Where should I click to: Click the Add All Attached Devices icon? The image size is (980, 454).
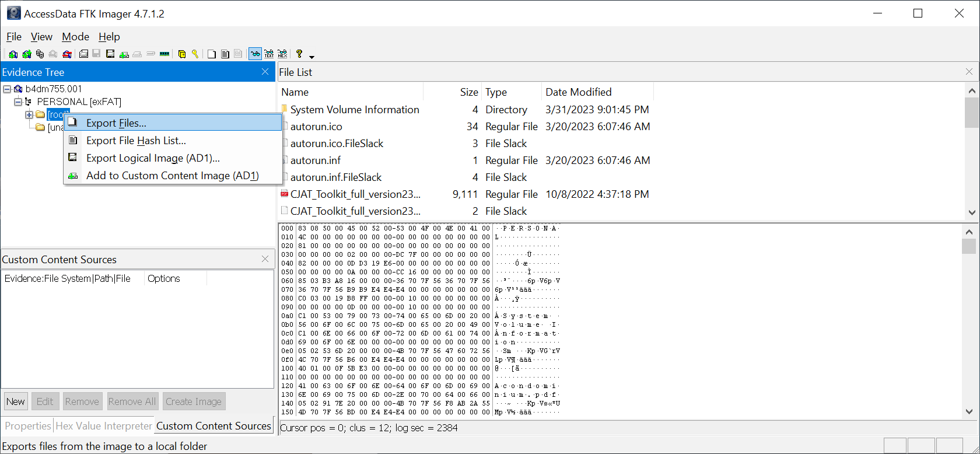pyautogui.click(x=26, y=54)
